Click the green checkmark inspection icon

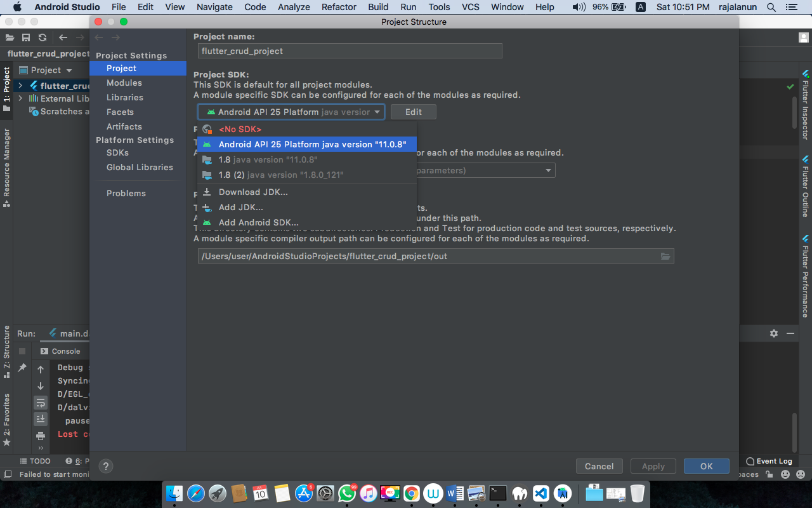click(x=790, y=86)
